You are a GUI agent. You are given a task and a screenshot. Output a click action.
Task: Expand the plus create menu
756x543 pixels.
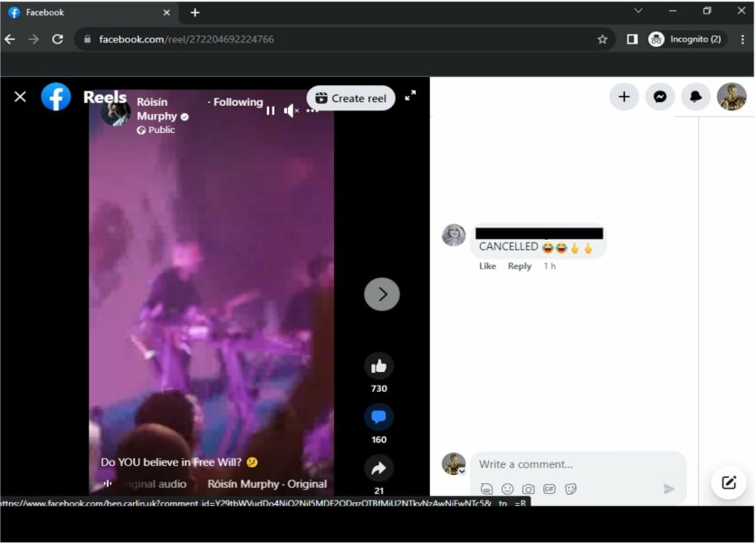point(624,97)
